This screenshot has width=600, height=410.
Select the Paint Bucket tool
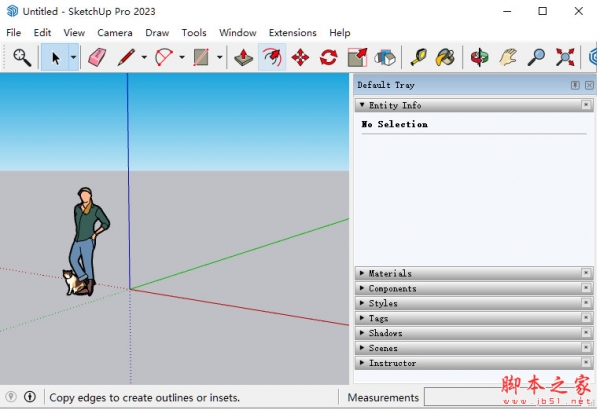pos(445,57)
